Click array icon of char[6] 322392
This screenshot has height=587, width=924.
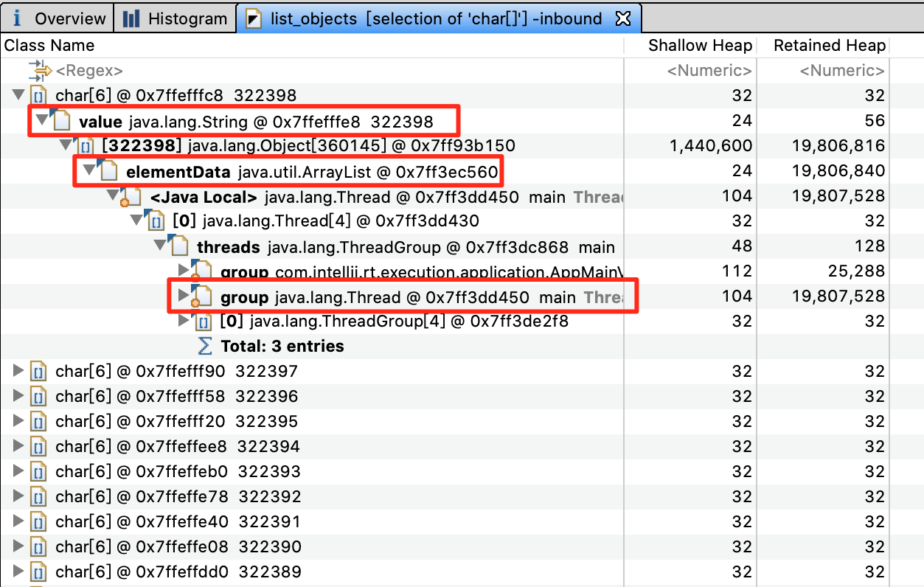(38, 496)
